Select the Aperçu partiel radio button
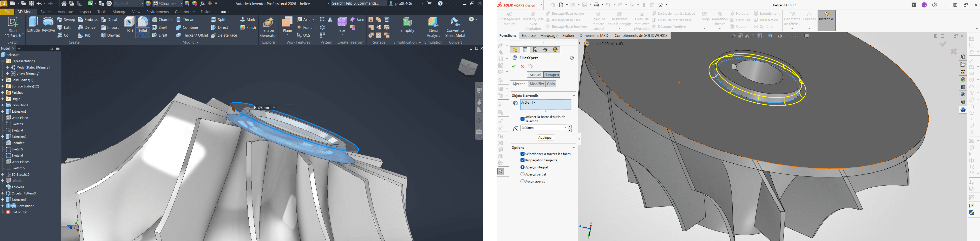The width and height of the screenshot is (980, 241). click(x=523, y=174)
